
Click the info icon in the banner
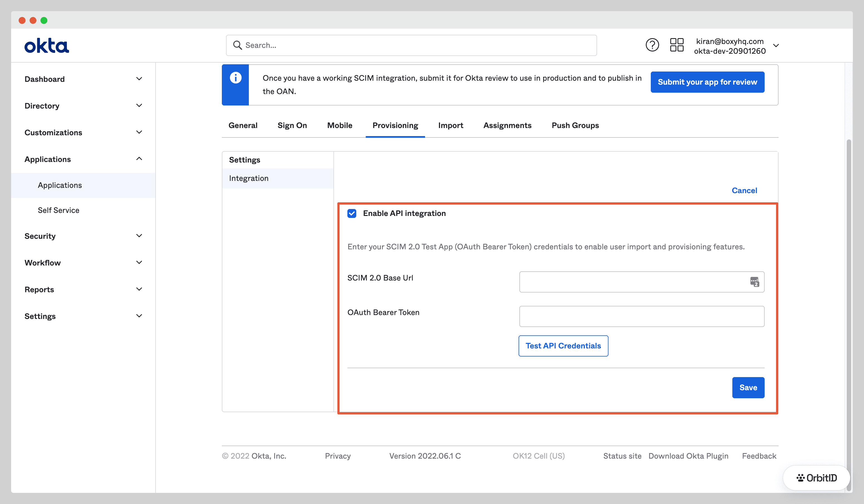[x=235, y=78]
